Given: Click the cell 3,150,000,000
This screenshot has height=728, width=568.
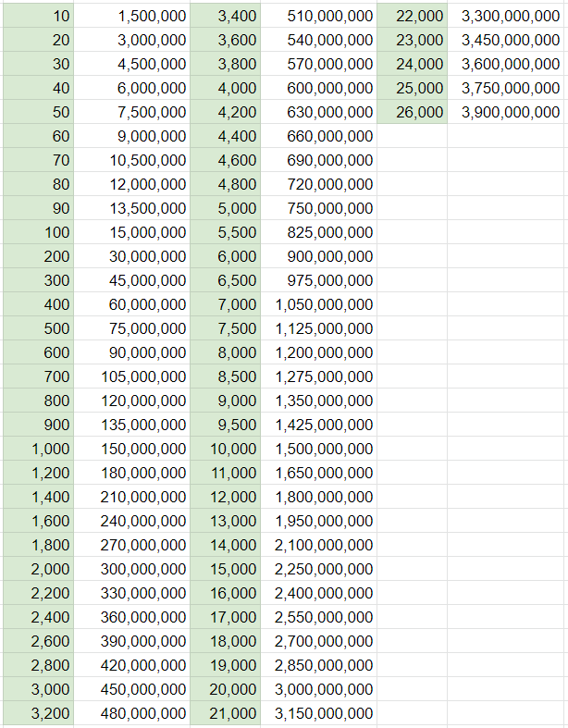Looking at the screenshot, I should [318, 713].
